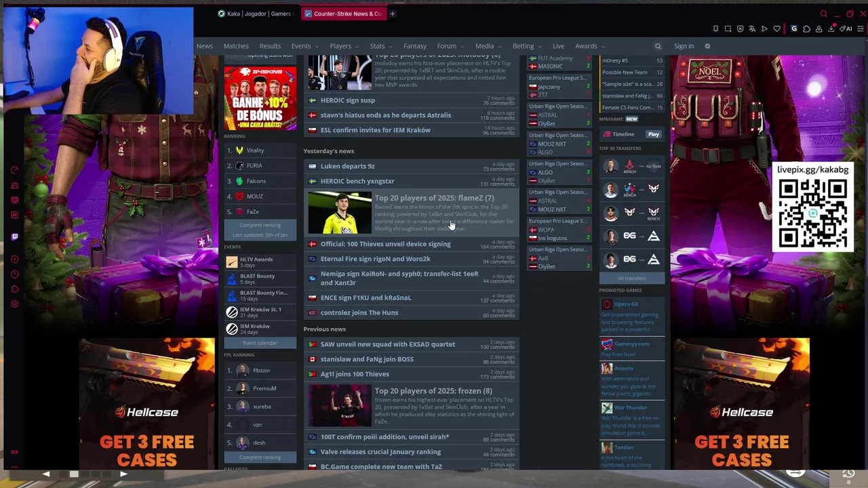Open the AI assistant icon in toolbar
The height and width of the screenshot is (488, 868).
pyautogui.click(x=846, y=28)
